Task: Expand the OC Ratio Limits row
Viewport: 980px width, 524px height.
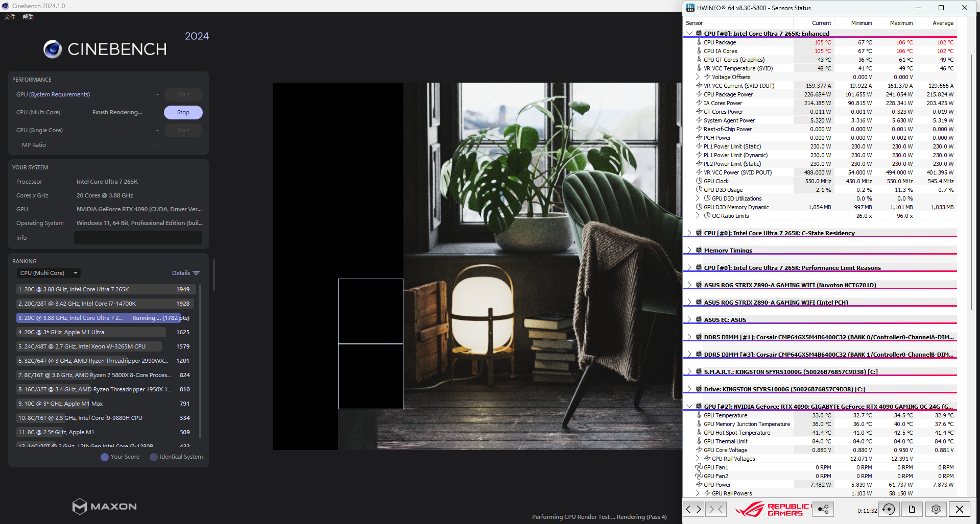Action: coord(698,216)
